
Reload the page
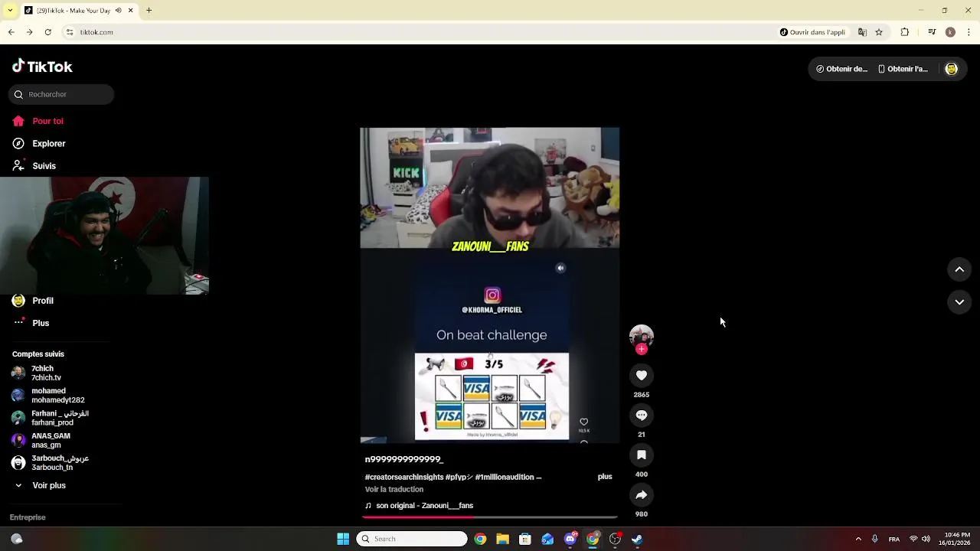click(x=47, y=32)
